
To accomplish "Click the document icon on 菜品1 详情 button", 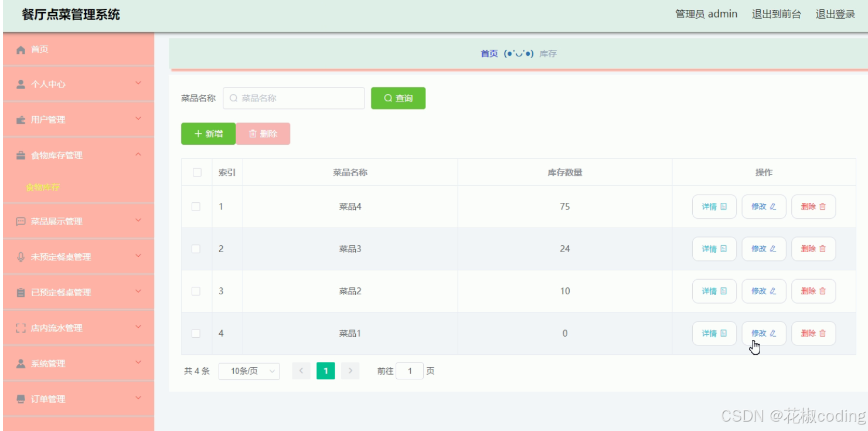I will pos(724,333).
